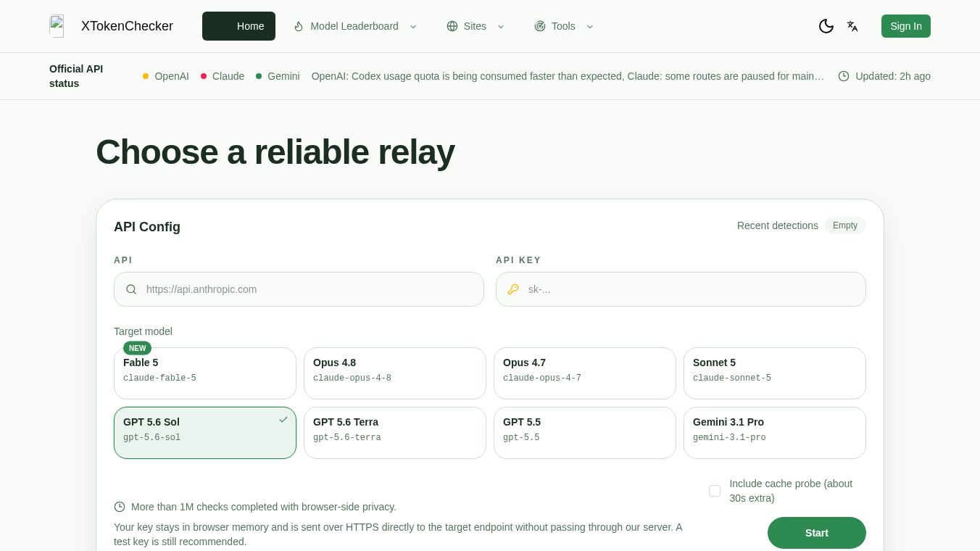Click the Sign In button
The width and height of the screenshot is (980, 551).
(906, 26)
